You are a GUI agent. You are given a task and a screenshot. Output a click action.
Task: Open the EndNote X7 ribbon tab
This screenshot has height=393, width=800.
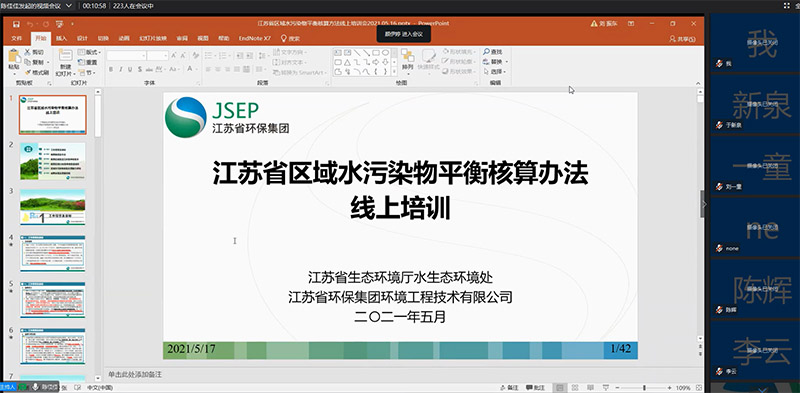(x=255, y=38)
